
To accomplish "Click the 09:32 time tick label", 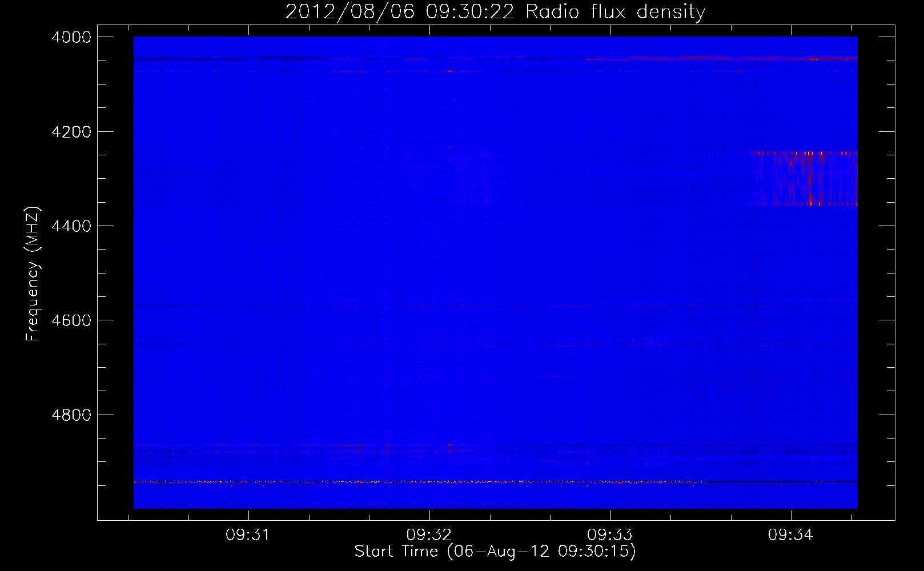I will [429, 535].
